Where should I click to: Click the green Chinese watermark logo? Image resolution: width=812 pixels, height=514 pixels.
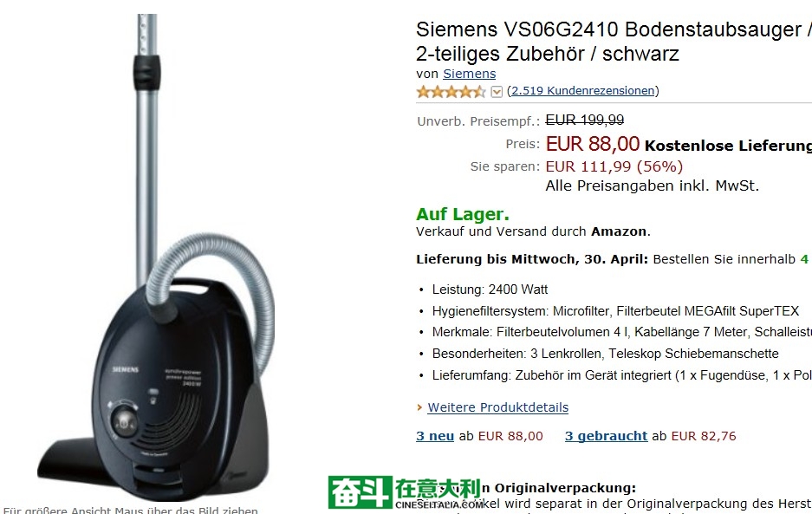click(405, 492)
